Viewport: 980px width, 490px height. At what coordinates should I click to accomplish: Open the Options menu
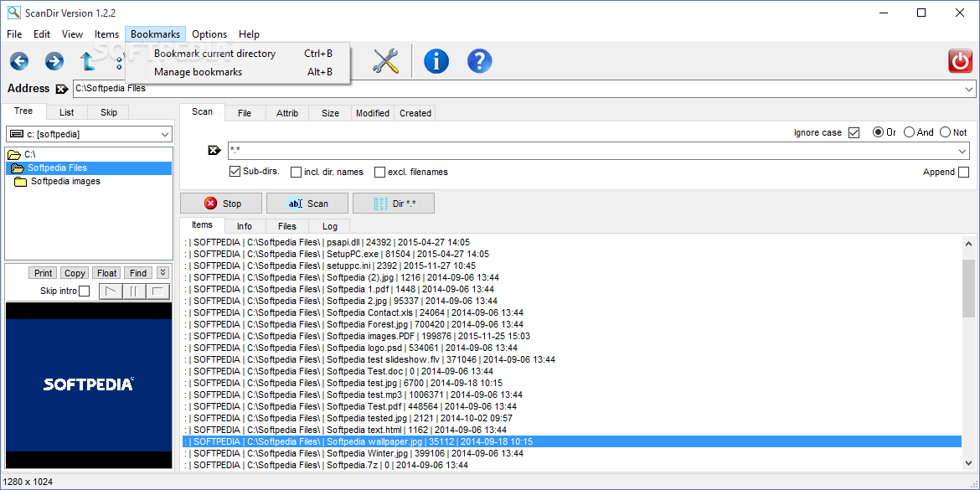pyautogui.click(x=209, y=34)
